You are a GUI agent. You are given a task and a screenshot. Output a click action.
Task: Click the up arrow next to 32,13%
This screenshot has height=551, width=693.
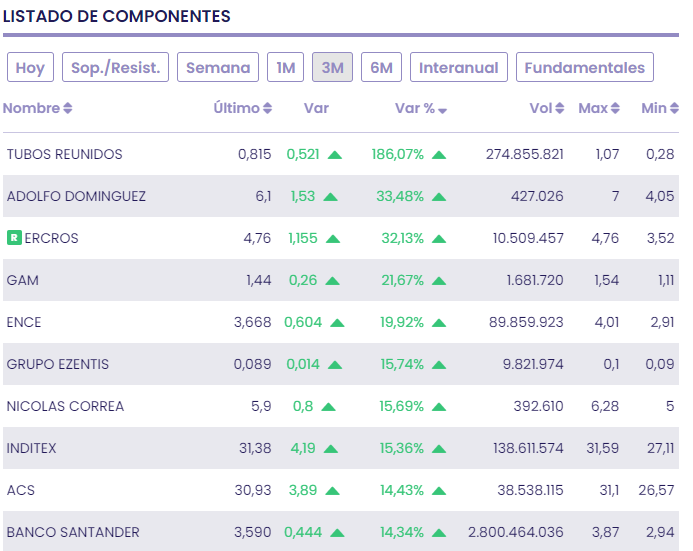click(x=439, y=239)
